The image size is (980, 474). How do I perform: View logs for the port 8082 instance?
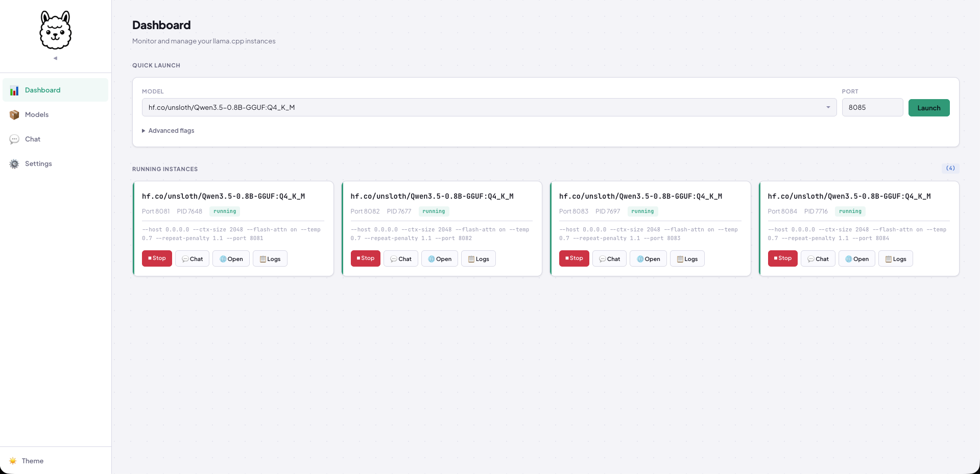pyautogui.click(x=479, y=258)
